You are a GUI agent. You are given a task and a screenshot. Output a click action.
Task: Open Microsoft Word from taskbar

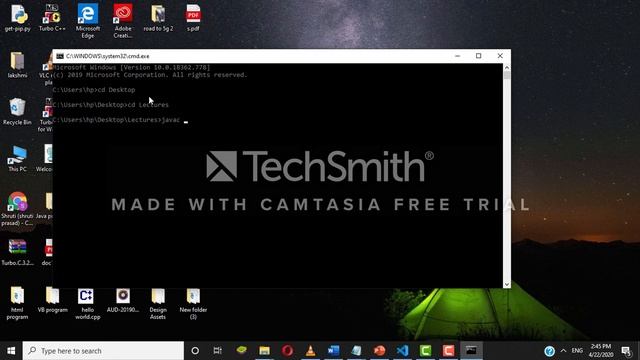tap(333, 351)
